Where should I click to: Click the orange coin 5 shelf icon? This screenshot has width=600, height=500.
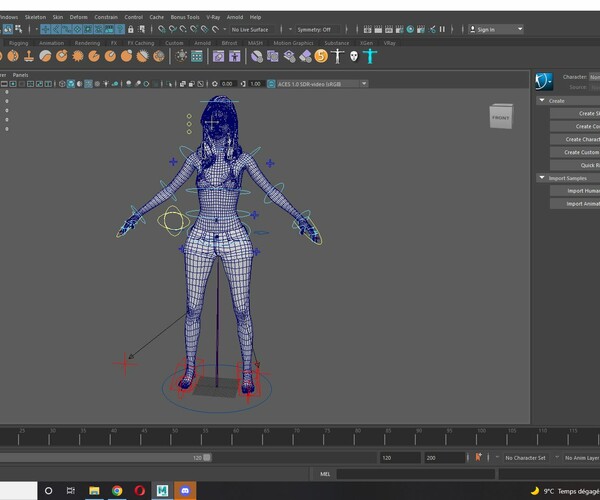(x=321, y=56)
